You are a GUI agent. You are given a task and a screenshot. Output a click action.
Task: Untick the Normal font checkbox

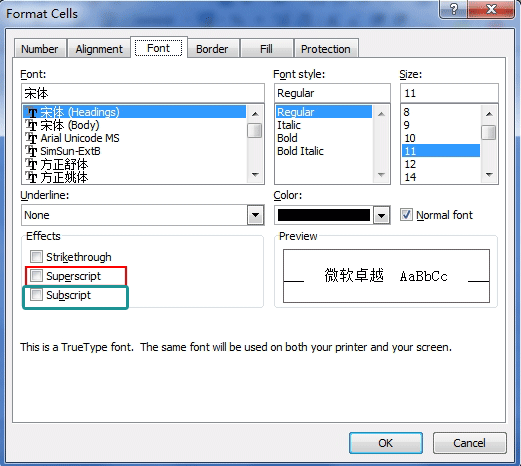coord(406,215)
